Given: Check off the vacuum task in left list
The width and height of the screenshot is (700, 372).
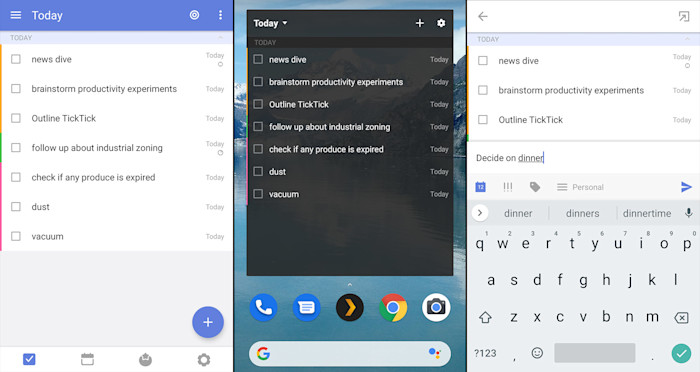Looking at the screenshot, I should 16,236.
